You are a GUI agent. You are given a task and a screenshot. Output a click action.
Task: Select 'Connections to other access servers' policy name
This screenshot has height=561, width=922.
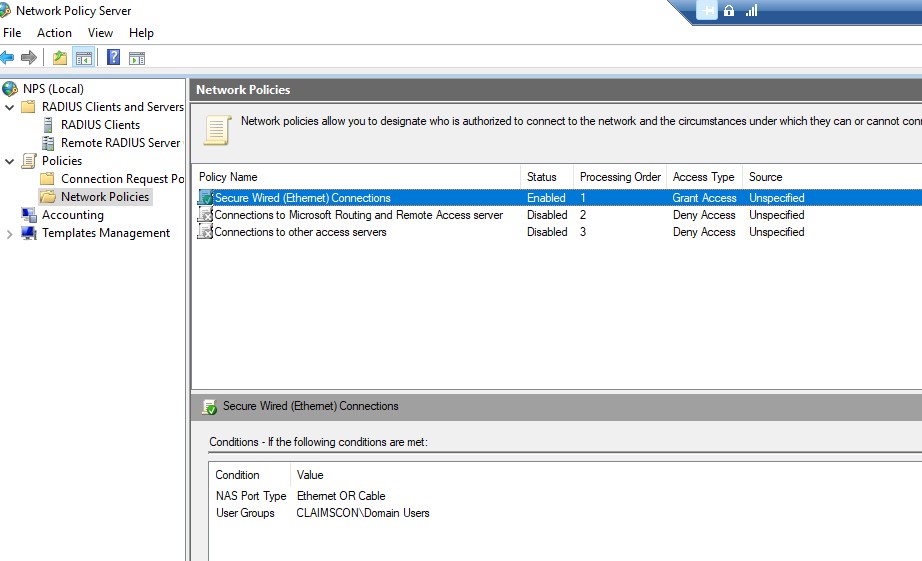pos(300,232)
